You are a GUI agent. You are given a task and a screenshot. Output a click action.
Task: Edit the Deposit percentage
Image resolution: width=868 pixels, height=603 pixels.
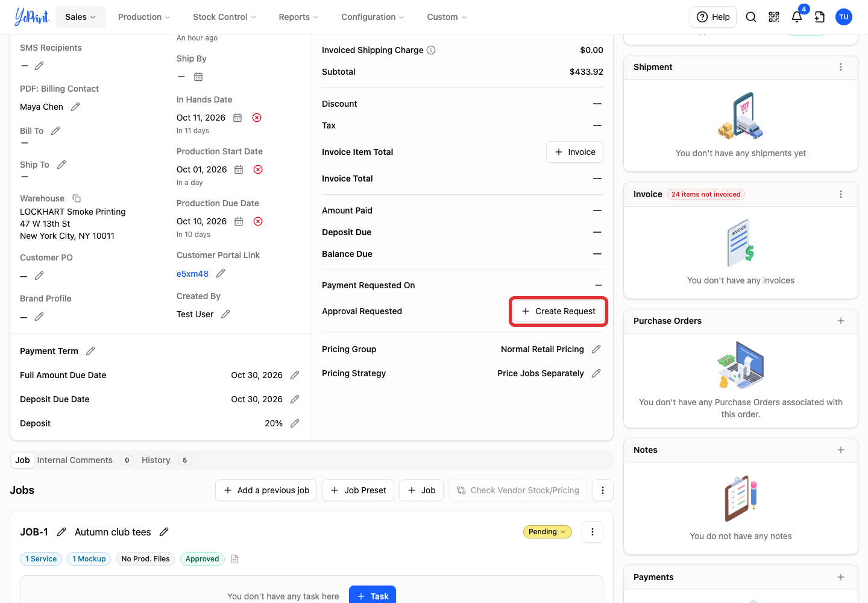tap(295, 423)
